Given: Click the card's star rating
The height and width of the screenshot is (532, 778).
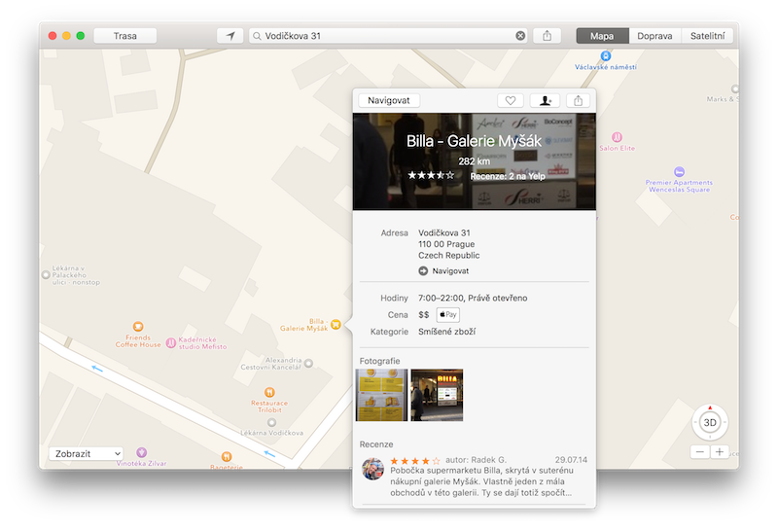Looking at the screenshot, I should pyautogui.click(x=431, y=175).
